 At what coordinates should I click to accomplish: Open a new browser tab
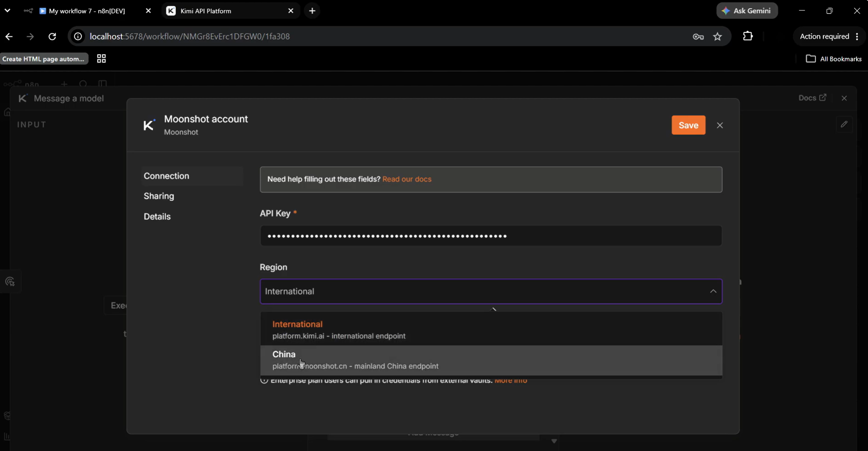click(x=312, y=11)
